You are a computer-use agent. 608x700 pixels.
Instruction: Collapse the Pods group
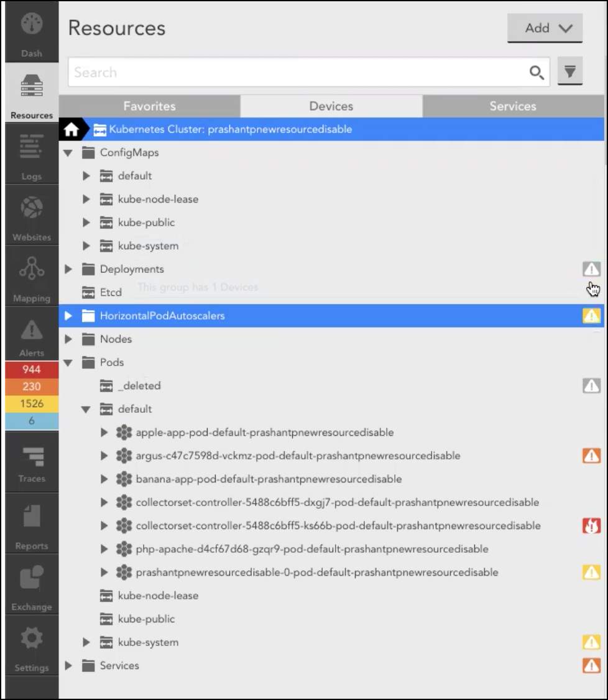coord(68,362)
